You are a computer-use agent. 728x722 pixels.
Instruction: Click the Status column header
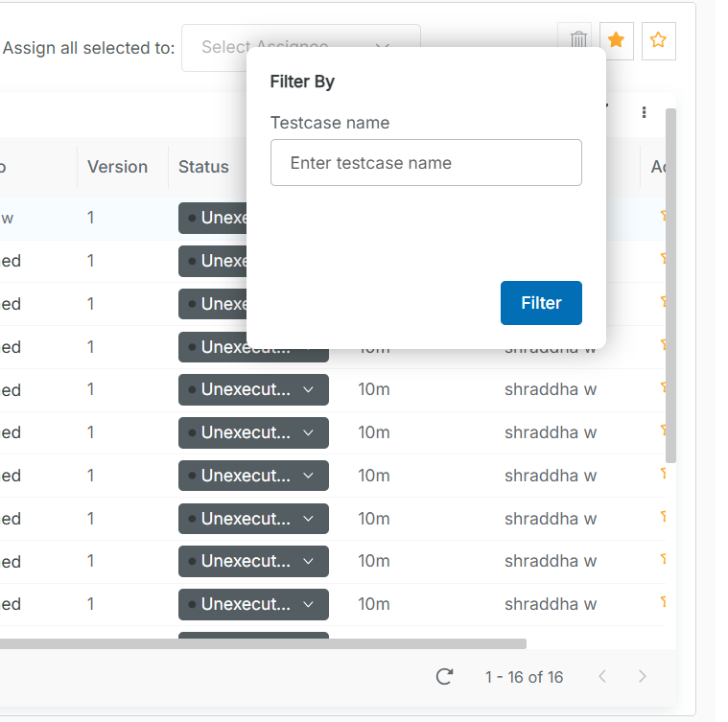(203, 167)
